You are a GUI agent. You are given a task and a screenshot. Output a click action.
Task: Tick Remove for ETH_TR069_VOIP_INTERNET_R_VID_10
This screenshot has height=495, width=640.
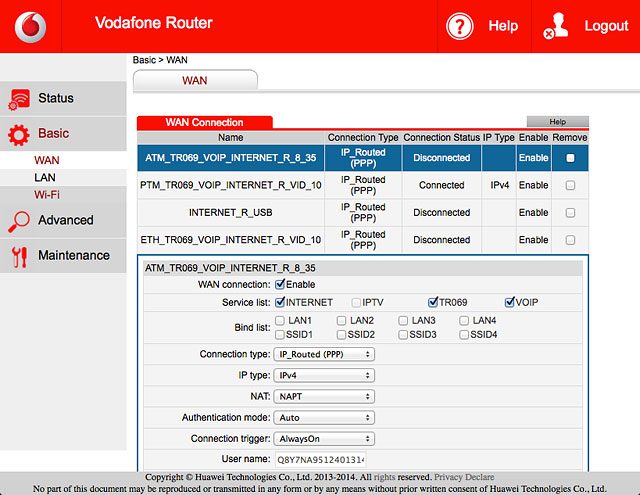tap(570, 240)
